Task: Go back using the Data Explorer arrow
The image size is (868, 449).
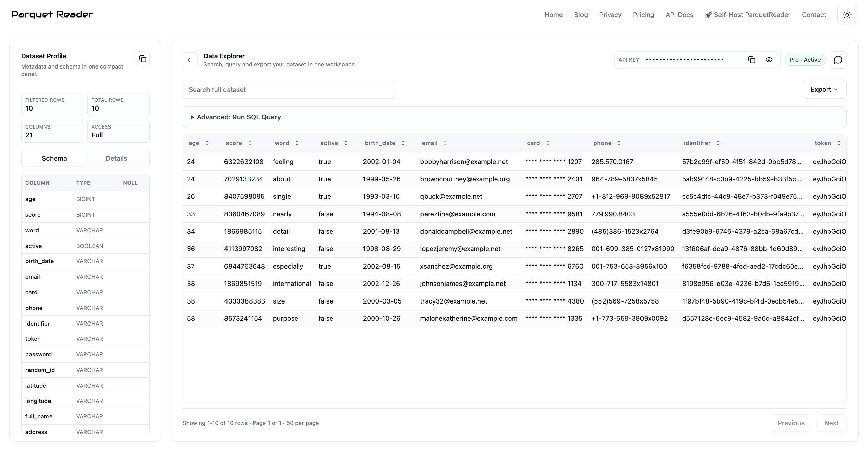Action: [190, 60]
